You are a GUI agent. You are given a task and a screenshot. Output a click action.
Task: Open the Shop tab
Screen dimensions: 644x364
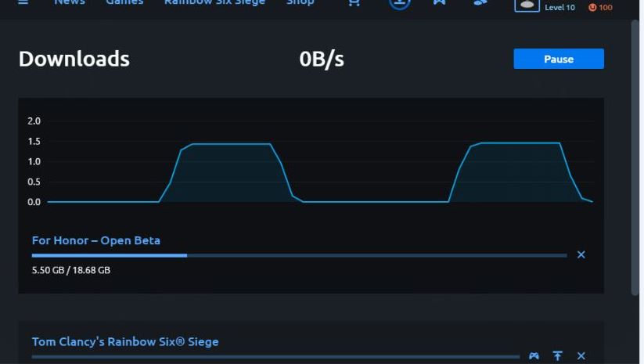(x=300, y=2)
